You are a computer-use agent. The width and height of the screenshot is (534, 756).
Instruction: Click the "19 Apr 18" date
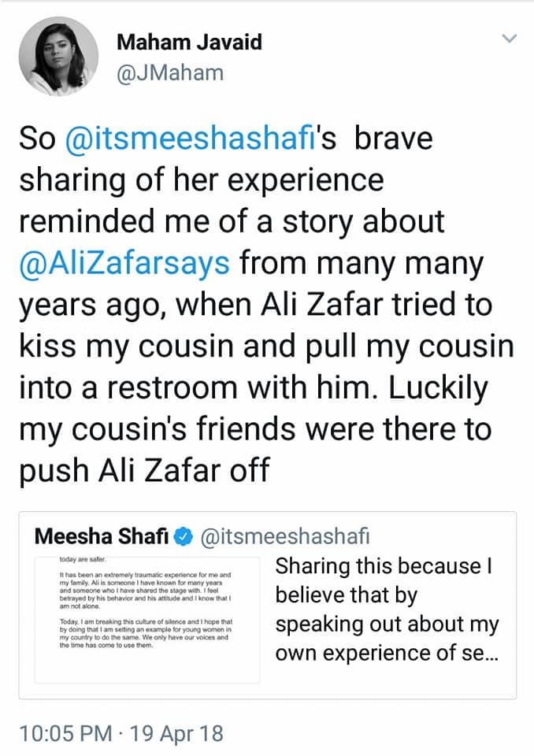click(175, 734)
